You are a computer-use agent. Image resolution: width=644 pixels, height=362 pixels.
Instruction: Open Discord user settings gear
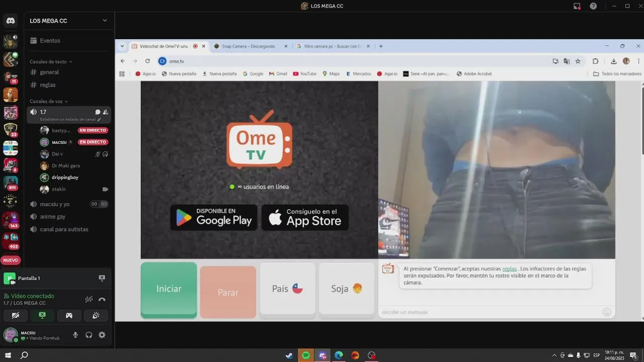[102, 335]
